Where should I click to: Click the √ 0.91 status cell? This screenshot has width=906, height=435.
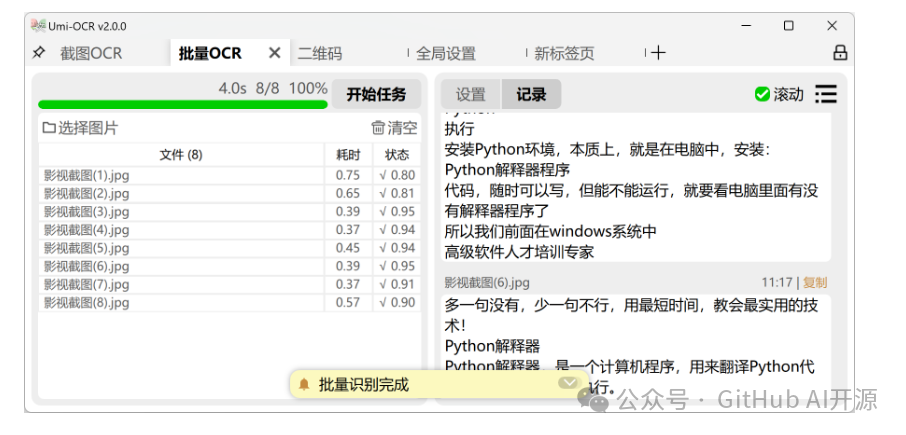(397, 284)
